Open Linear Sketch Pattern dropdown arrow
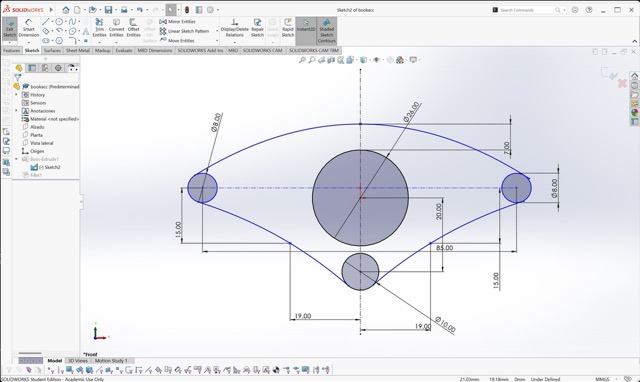Viewport: 640px width, 382px height. 217,31
